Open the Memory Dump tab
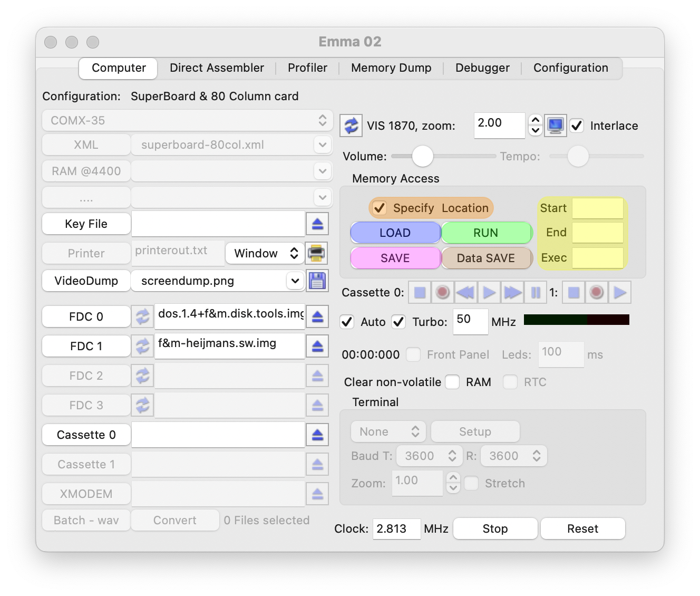The image size is (700, 596). pos(391,68)
